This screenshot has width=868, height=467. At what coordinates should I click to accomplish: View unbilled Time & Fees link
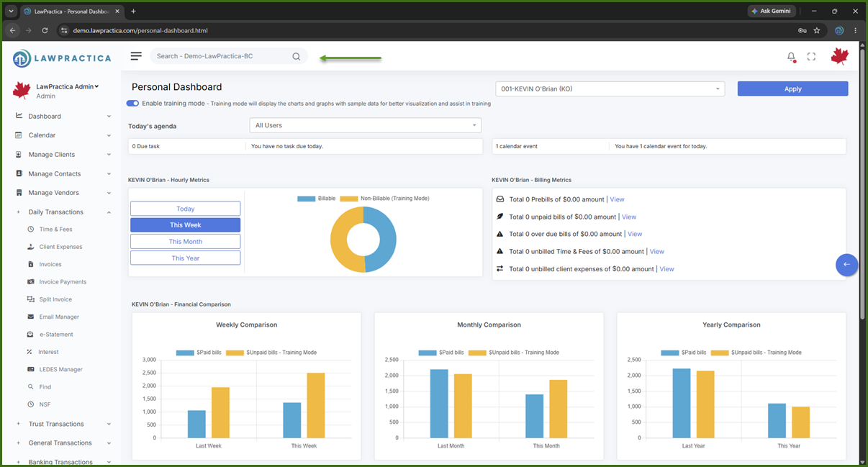pos(657,251)
